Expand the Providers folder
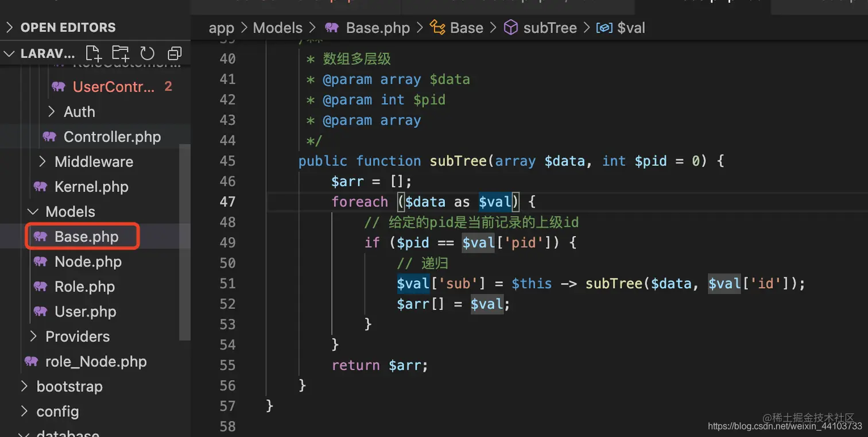 pos(33,337)
